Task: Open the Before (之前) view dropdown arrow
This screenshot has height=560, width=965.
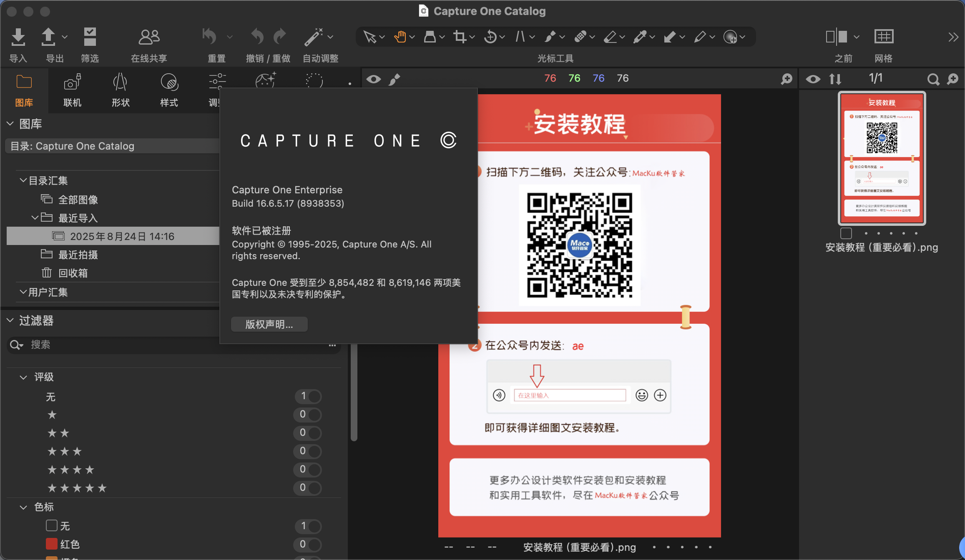Action: click(857, 37)
